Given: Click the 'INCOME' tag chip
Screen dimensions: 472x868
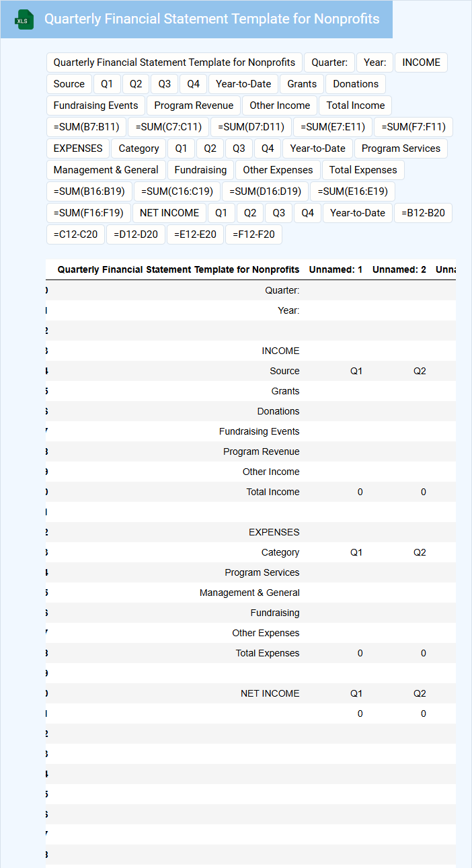Looking at the screenshot, I should click(422, 62).
